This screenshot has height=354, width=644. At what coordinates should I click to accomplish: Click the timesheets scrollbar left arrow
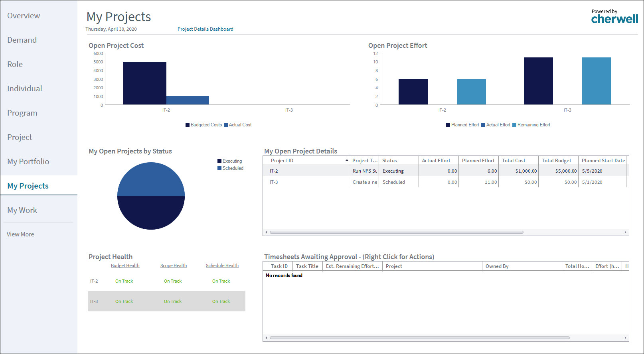[x=266, y=338]
